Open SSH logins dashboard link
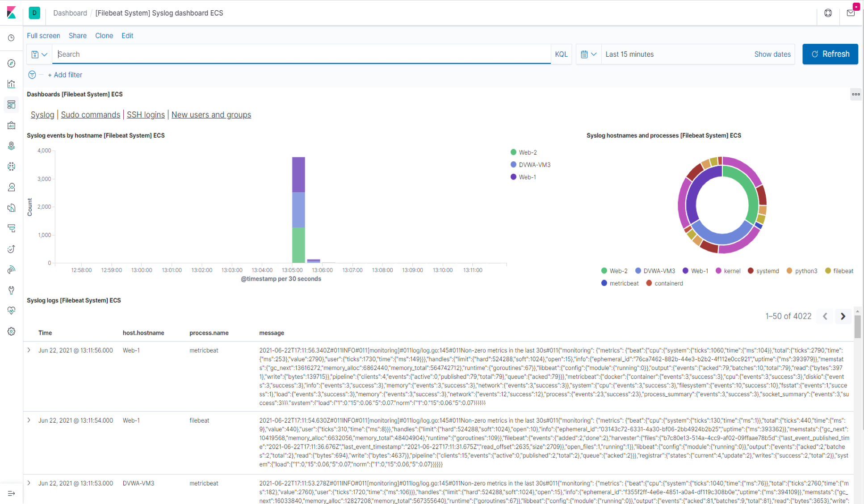The width and height of the screenshot is (864, 504). tap(146, 115)
